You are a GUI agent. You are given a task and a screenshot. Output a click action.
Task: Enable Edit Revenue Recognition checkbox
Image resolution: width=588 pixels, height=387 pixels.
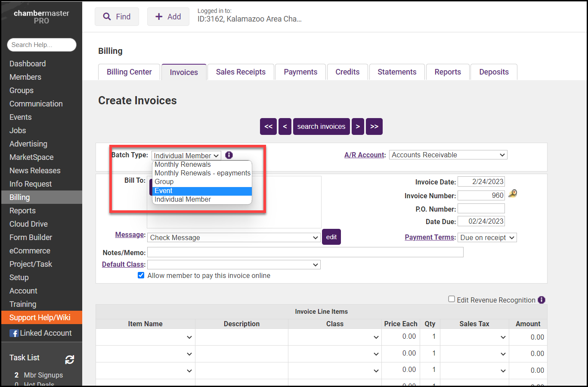click(x=452, y=299)
